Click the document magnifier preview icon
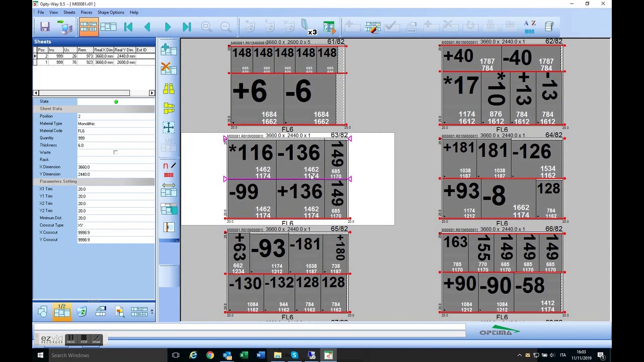This screenshot has height=362, width=644. (x=120, y=312)
